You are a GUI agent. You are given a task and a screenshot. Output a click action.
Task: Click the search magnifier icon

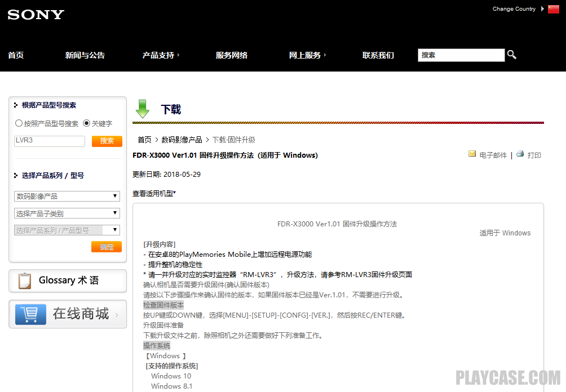pos(511,55)
